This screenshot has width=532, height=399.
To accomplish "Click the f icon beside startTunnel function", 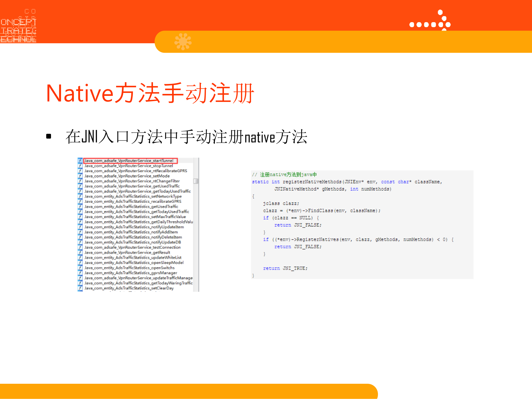I will [x=80, y=160].
